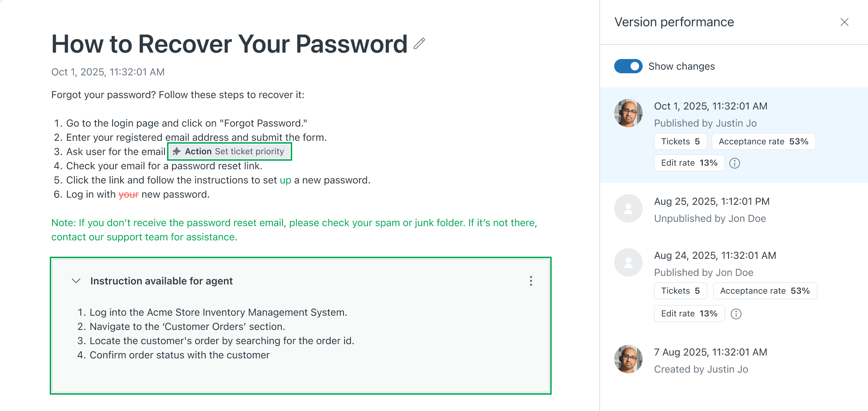Collapse the Instruction available for agent section
868x411 pixels.
click(x=76, y=281)
